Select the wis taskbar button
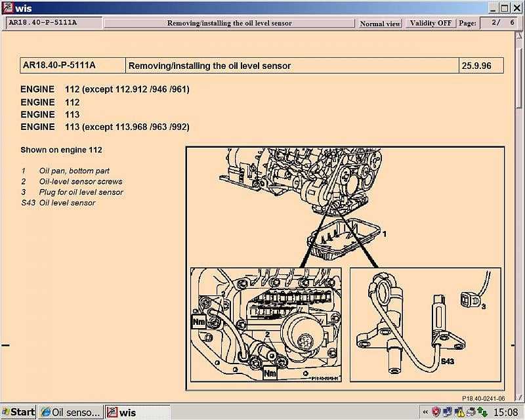Viewport: 525px width, 420px height. coord(138,412)
